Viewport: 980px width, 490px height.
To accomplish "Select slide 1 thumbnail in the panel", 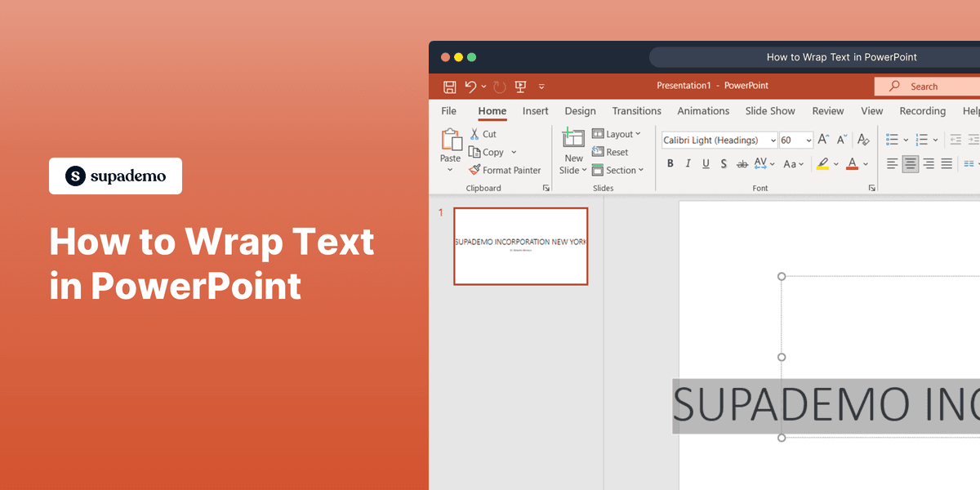I will click(520, 246).
